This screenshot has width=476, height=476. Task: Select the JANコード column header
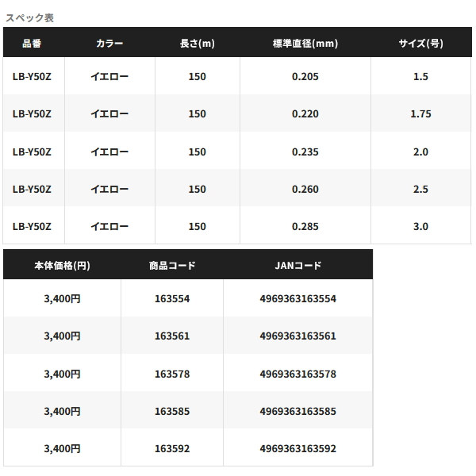[297, 266]
